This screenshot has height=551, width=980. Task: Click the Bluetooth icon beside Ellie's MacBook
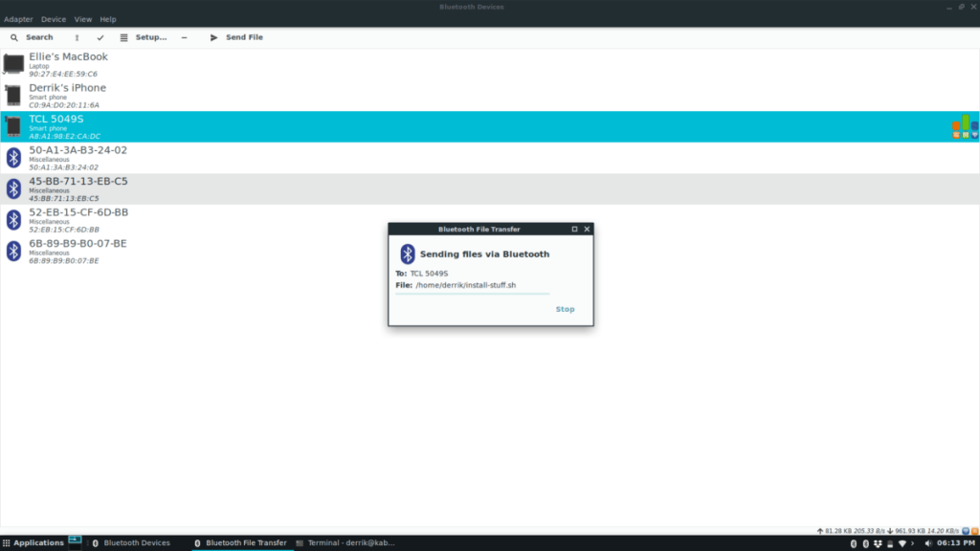tap(13, 62)
